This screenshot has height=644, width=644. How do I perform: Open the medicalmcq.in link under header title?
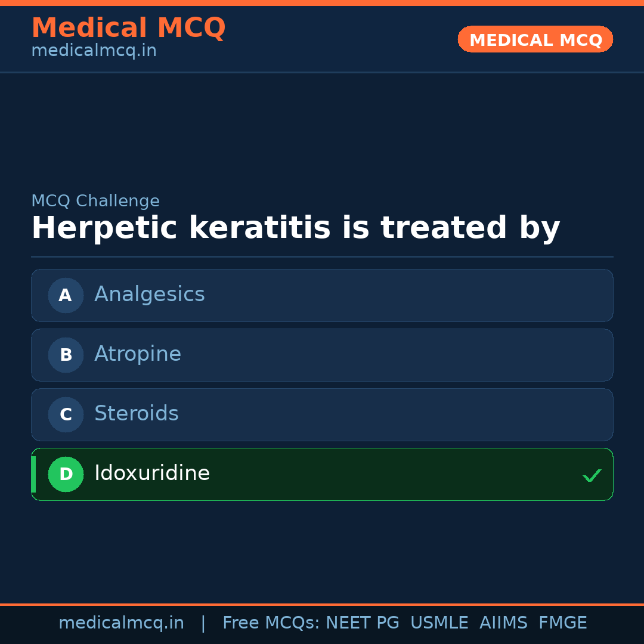(94, 51)
